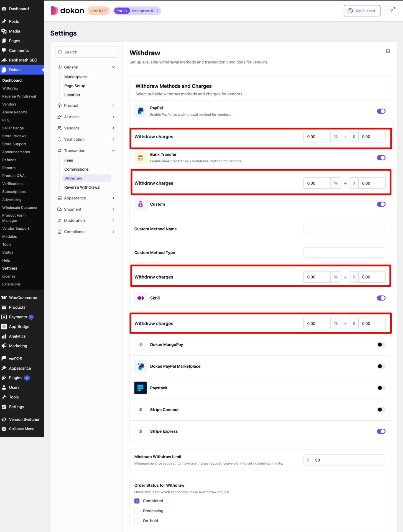Click the Bank Transfer bank icon

[141, 158]
